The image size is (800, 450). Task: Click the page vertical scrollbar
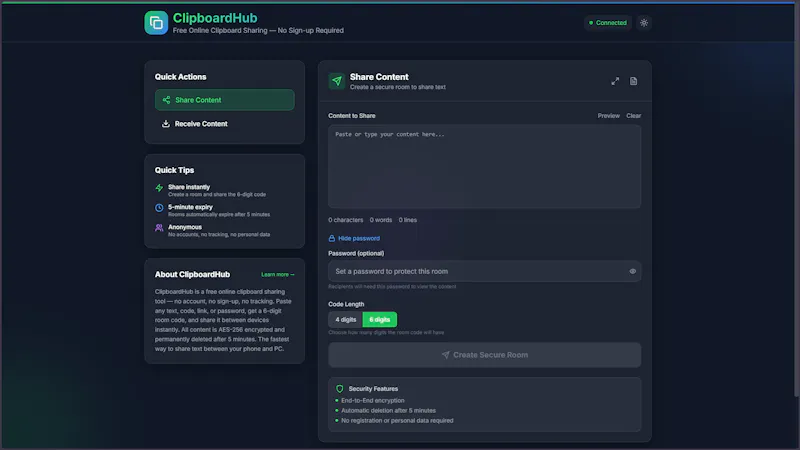(x=797, y=199)
